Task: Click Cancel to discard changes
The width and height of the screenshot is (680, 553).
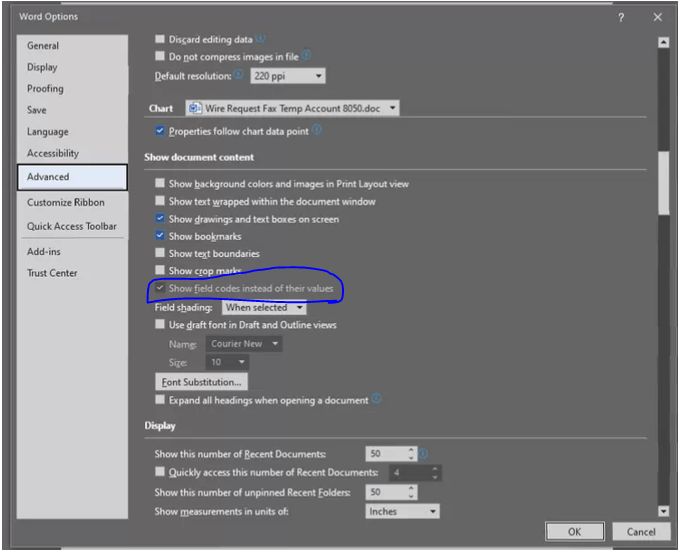Action: (x=641, y=532)
